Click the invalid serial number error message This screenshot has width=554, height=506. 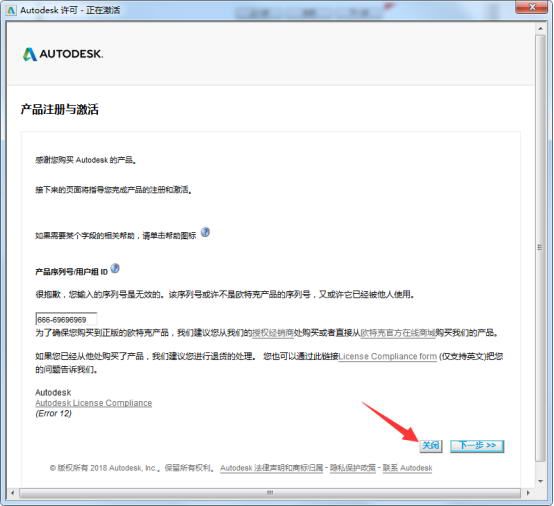[x=225, y=294]
